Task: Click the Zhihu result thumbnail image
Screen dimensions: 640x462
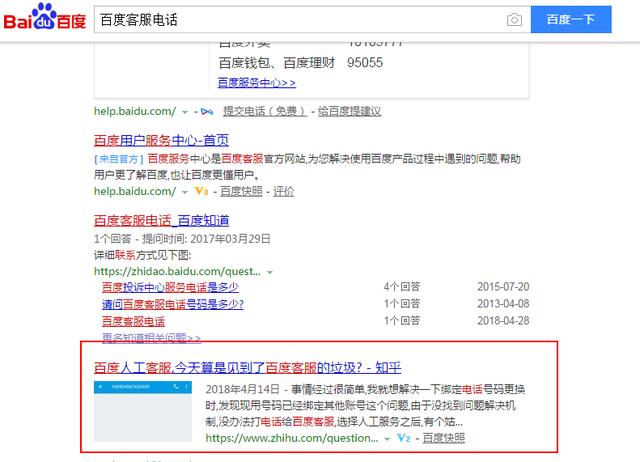Action: click(x=143, y=411)
